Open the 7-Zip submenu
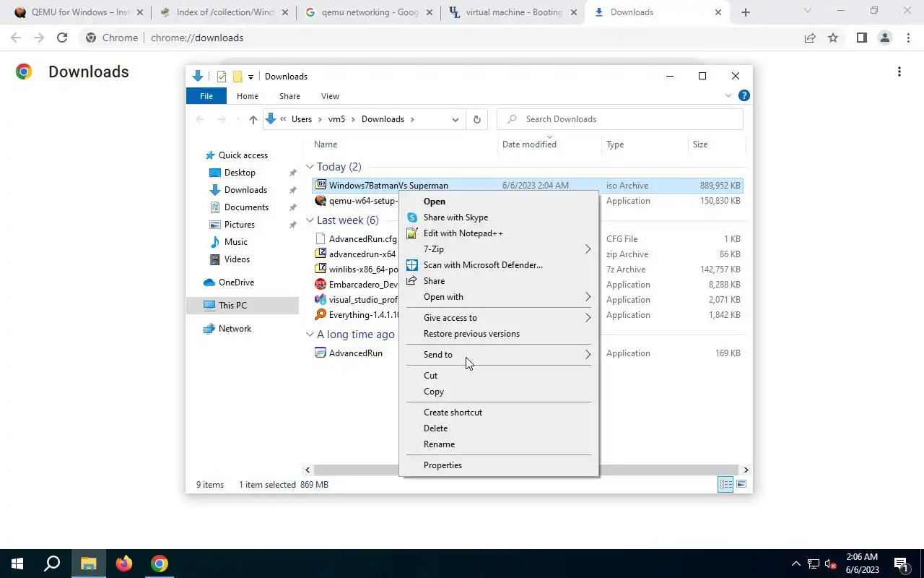 tap(498, 249)
